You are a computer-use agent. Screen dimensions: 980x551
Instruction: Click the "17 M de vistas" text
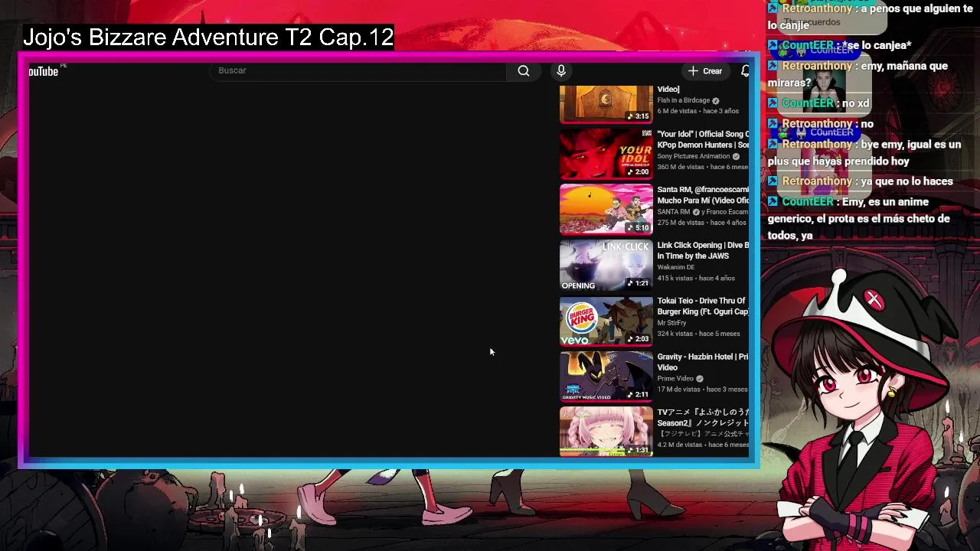(x=678, y=390)
